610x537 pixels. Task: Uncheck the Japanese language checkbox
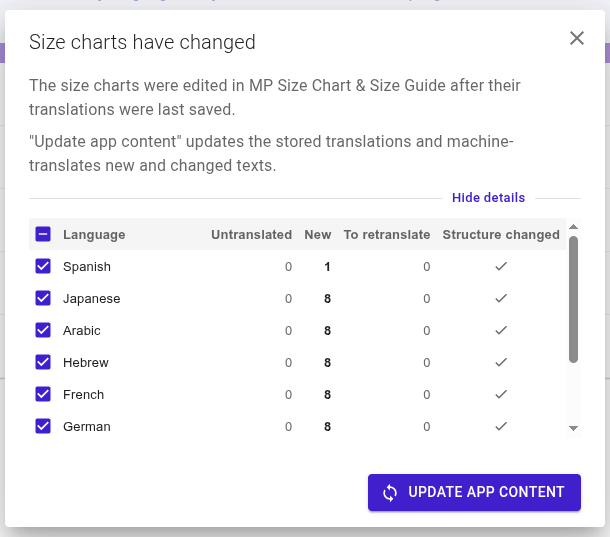tap(43, 298)
